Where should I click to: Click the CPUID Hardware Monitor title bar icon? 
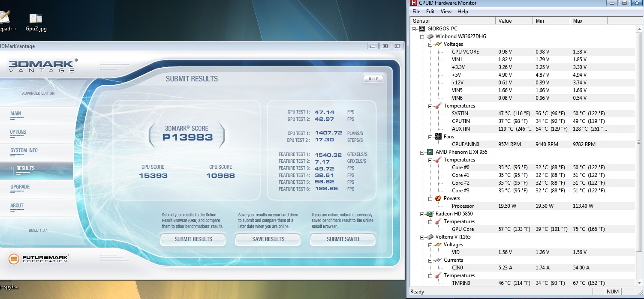(414, 3)
